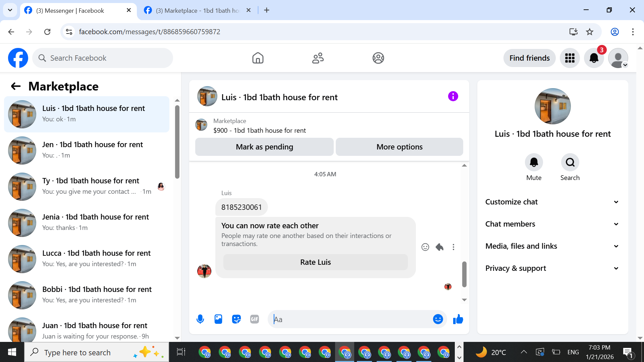Open the Facebook menu grid
The width and height of the screenshot is (644, 362).
click(570, 58)
